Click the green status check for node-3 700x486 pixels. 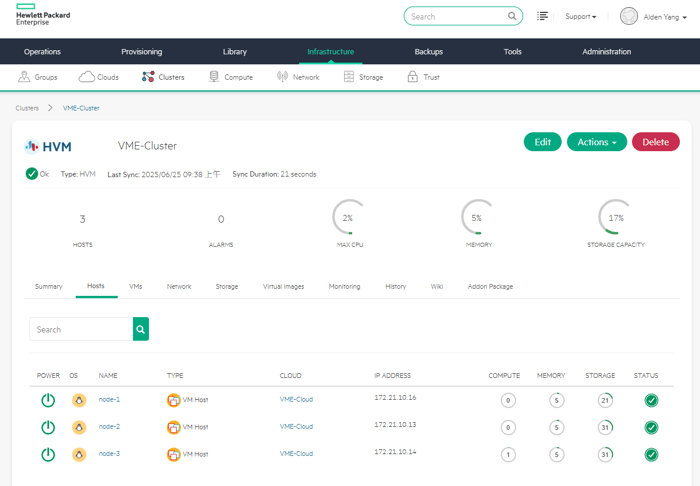[651, 455]
